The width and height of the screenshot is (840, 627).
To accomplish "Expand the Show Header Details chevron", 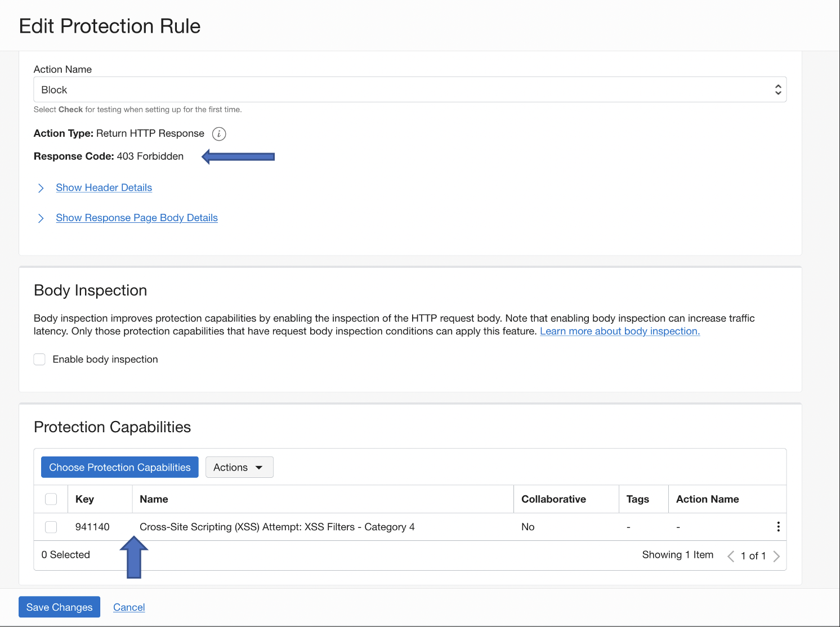I will (41, 188).
